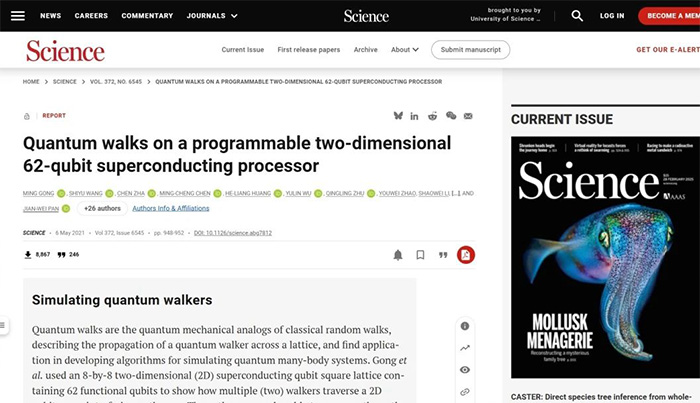
Task: Click the Submit manuscript button
Action: point(471,50)
